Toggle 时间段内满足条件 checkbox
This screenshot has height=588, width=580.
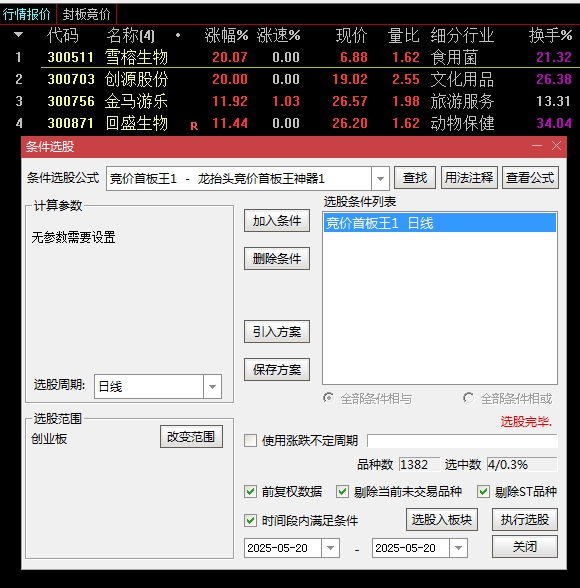250,520
